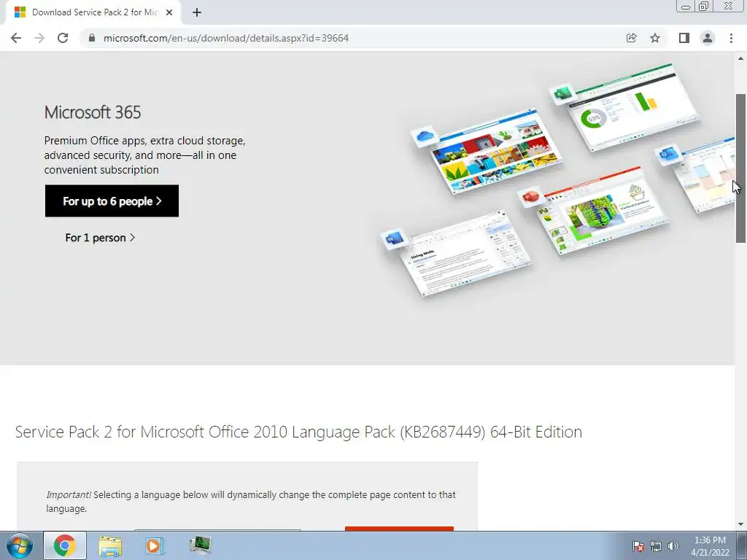Click the scrollbar up arrow

coord(740,58)
